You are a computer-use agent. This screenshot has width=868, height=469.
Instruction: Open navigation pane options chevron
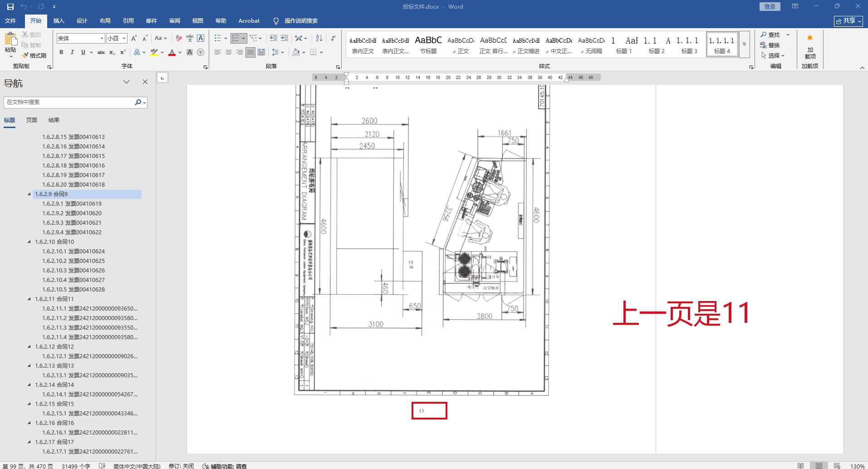tap(126, 82)
